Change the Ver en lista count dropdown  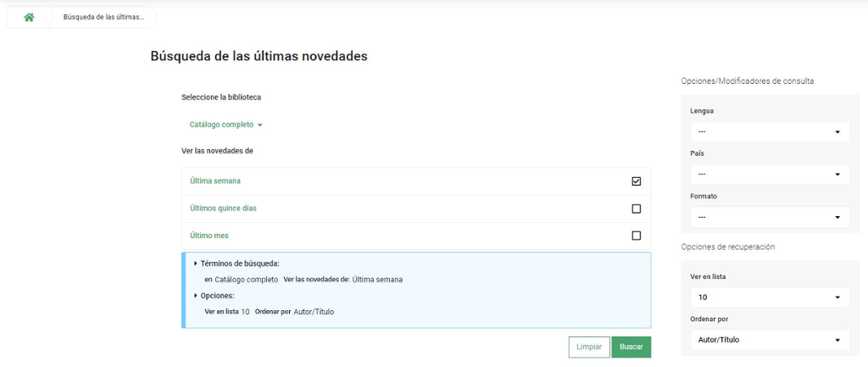769,297
